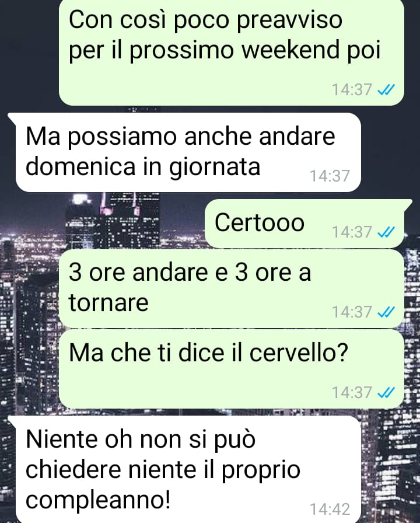
Task: Click blue read checkmarks on 'Certooo' message
Action: point(386,232)
